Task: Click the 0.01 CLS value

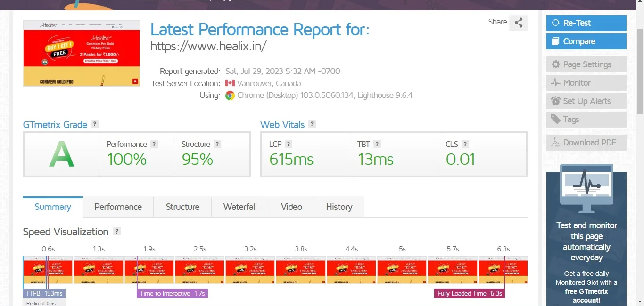Action: (461, 160)
